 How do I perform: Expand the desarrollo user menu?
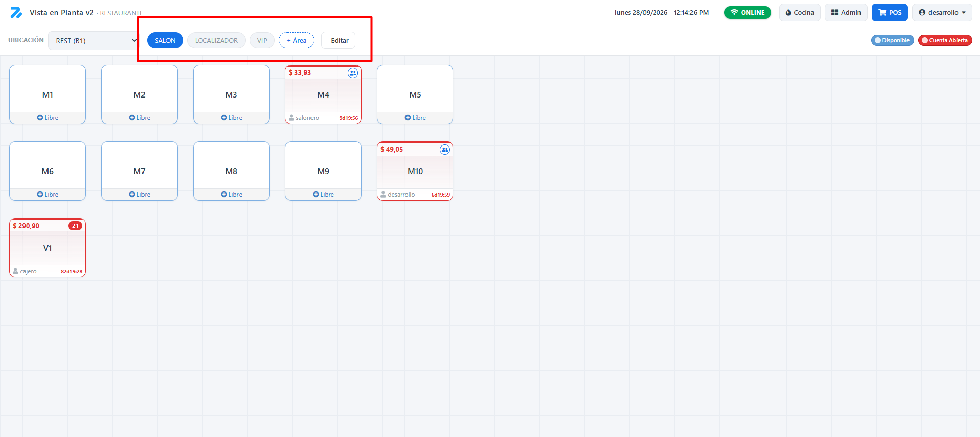942,13
